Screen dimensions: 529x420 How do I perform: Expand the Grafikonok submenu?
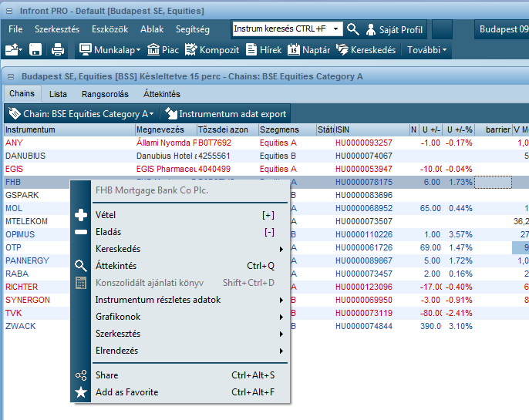tap(189, 317)
